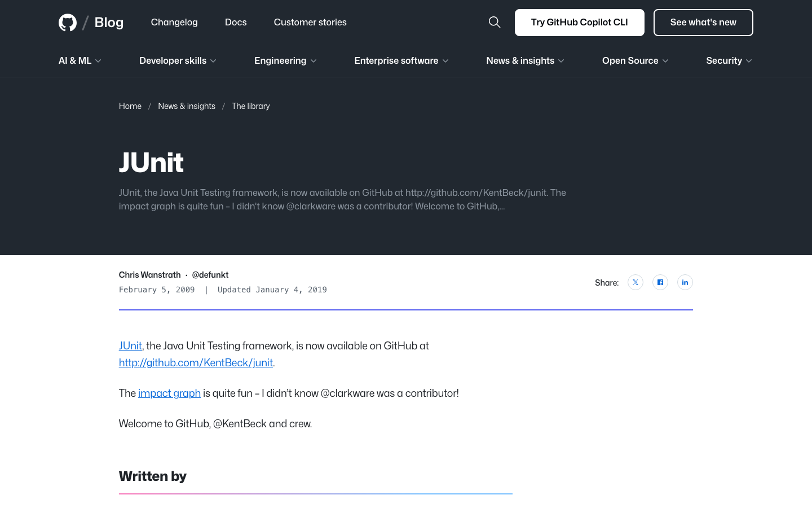Open the impact graph link

pyautogui.click(x=169, y=393)
